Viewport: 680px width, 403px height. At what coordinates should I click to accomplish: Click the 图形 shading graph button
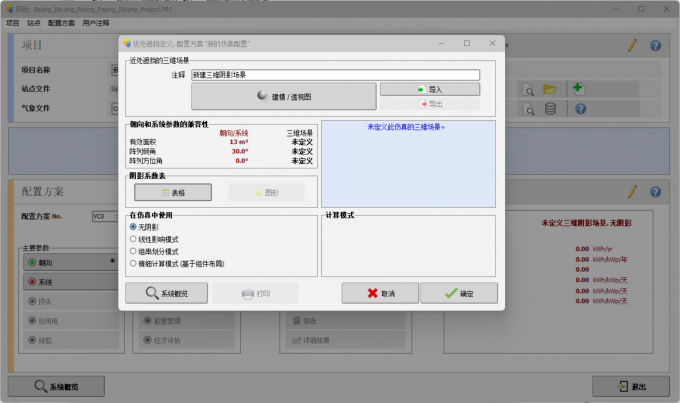(x=266, y=192)
